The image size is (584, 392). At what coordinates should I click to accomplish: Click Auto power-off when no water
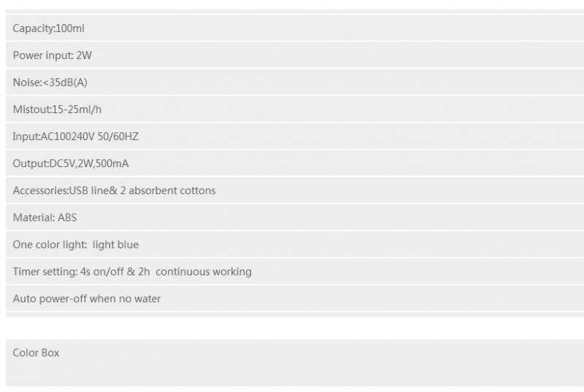87,299
